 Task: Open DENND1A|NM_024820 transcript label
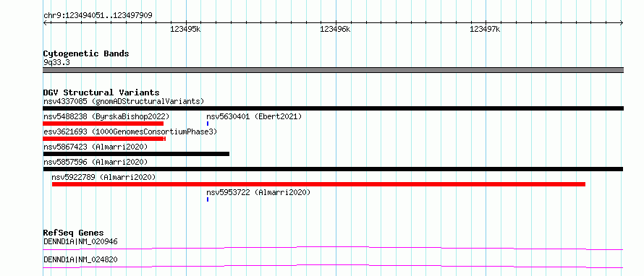tap(80, 260)
